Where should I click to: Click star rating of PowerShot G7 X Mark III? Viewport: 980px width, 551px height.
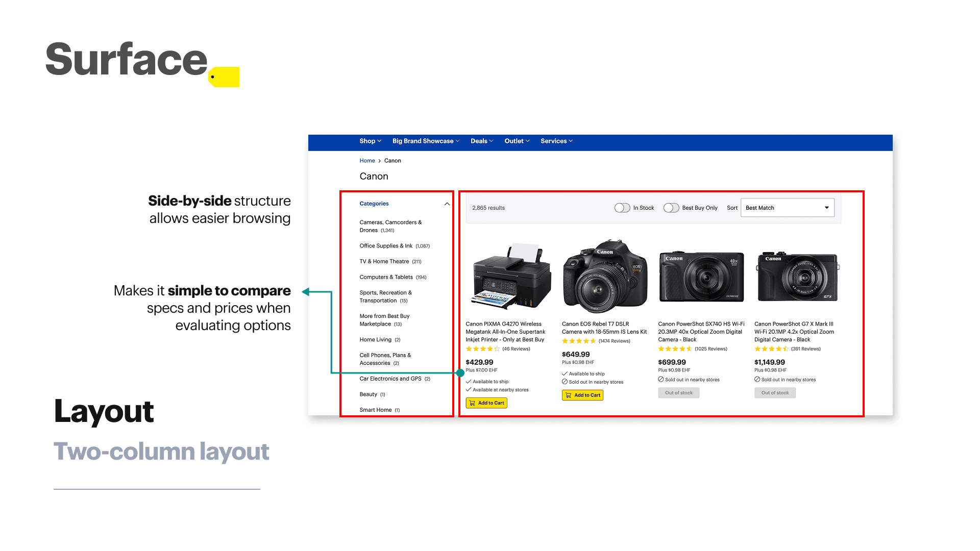(771, 349)
